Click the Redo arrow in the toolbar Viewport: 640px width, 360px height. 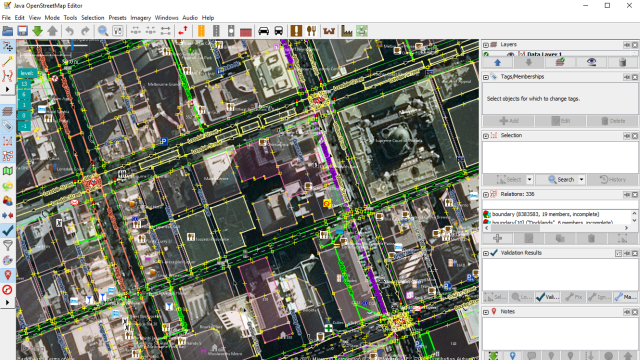85,31
